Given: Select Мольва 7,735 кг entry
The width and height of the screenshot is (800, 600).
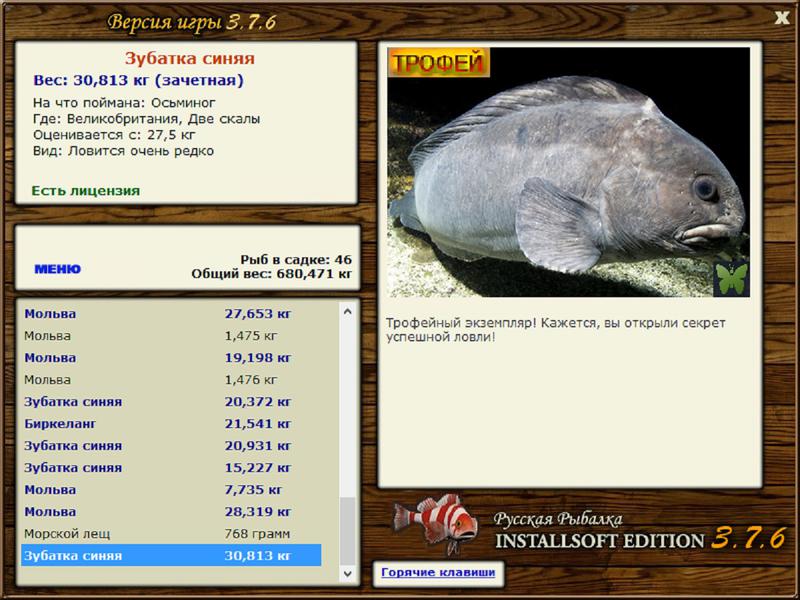Looking at the screenshot, I should 171,490.
